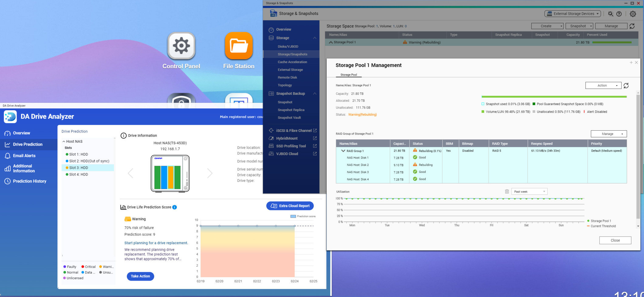Viewport: 644px width, 297px height.
Task: Click the utilization trash can icon
Action: pyautogui.click(x=507, y=192)
